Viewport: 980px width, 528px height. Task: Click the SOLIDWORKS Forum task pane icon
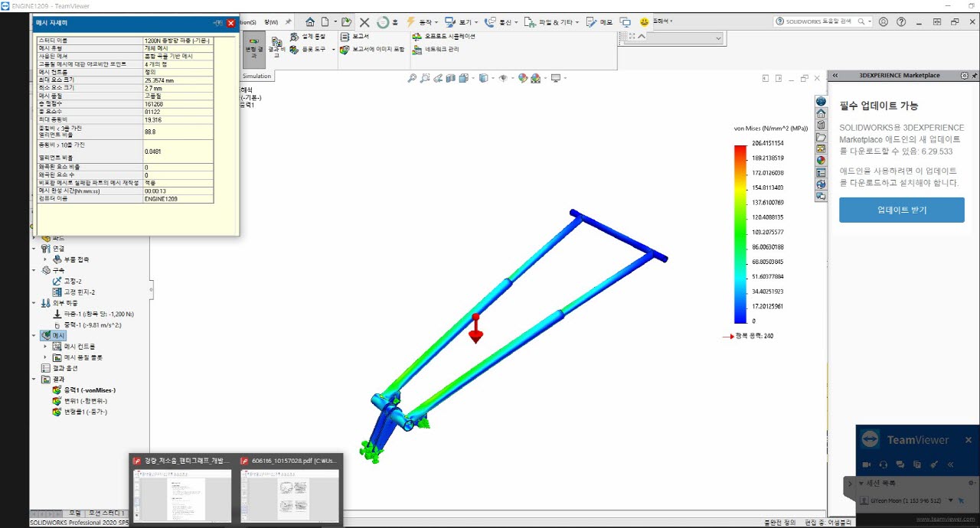click(821, 197)
